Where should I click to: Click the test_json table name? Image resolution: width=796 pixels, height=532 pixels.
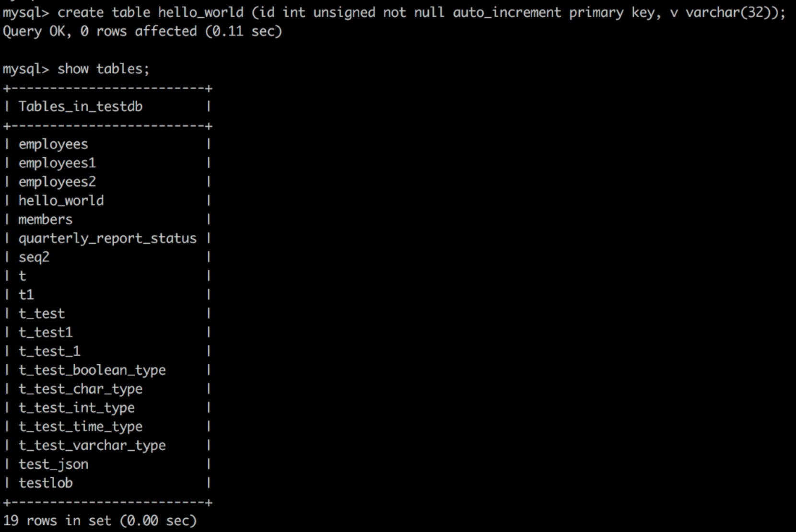pyautogui.click(x=53, y=464)
